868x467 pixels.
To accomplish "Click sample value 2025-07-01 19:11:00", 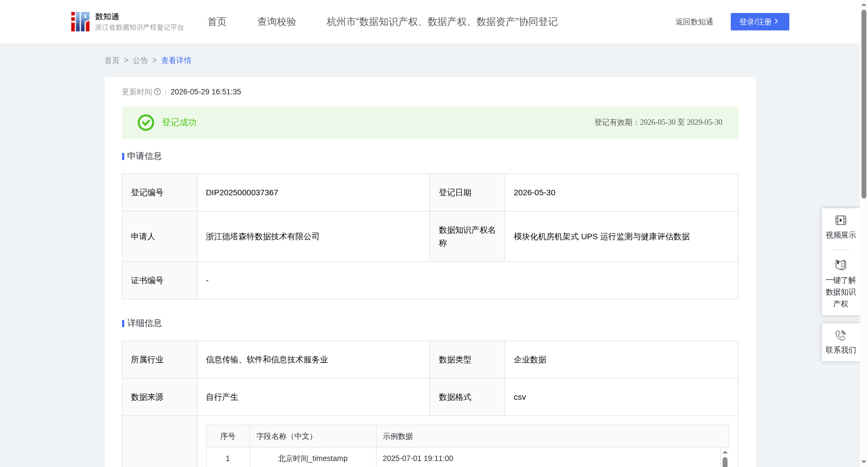I will tap(418, 458).
